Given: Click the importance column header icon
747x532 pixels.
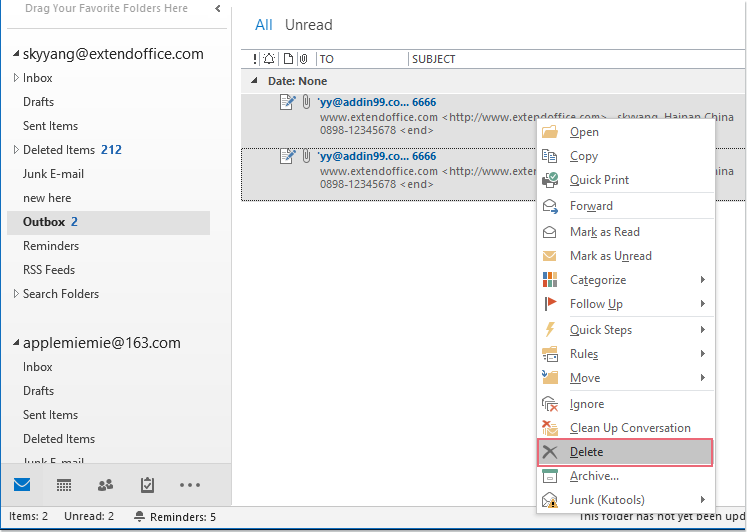Looking at the screenshot, I should coord(255,59).
